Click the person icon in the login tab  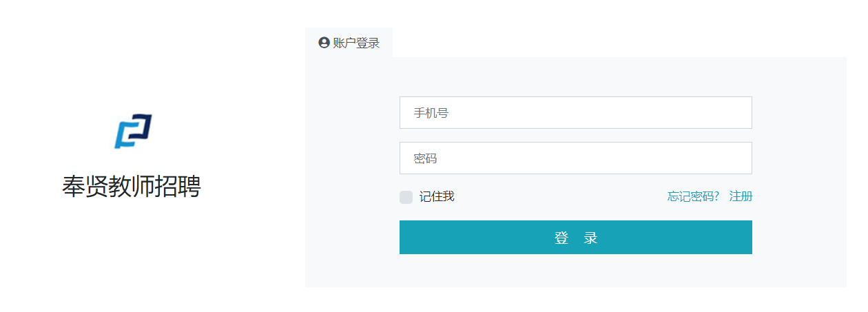coord(324,43)
